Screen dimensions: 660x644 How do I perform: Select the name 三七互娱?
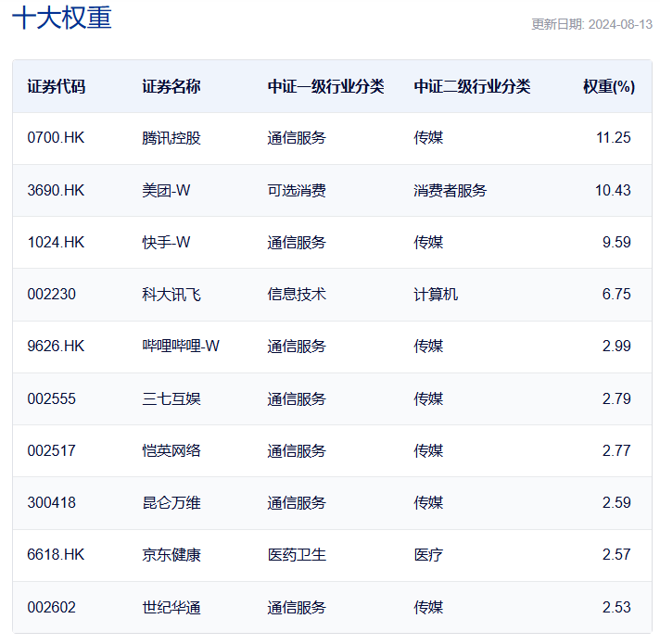tap(171, 398)
